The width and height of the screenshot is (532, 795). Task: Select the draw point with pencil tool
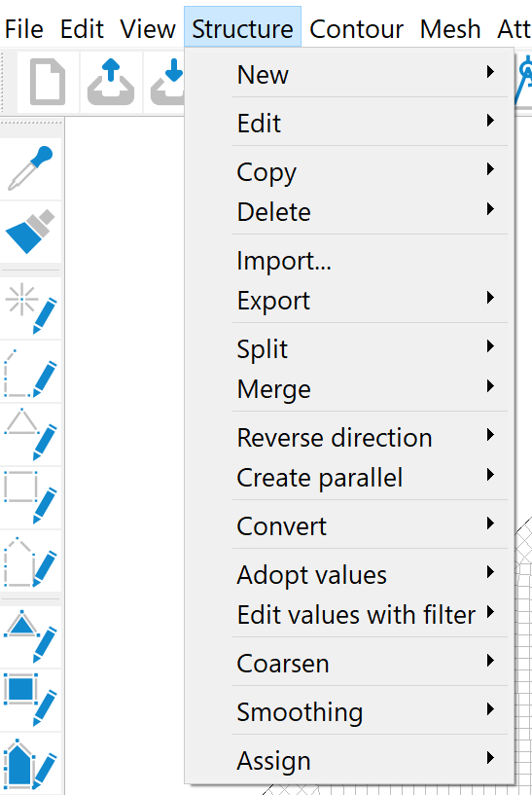click(31, 308)
